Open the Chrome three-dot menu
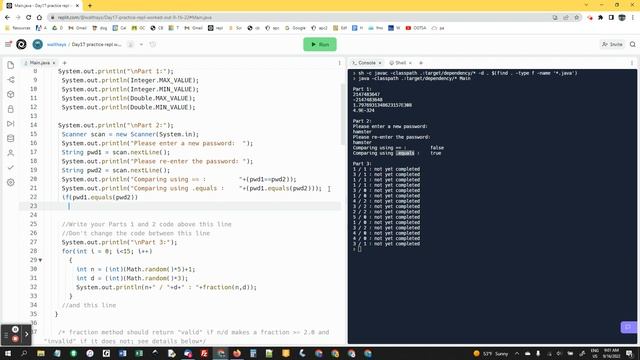The height and width of the screenshot is (360, 640). coord(633,18)
